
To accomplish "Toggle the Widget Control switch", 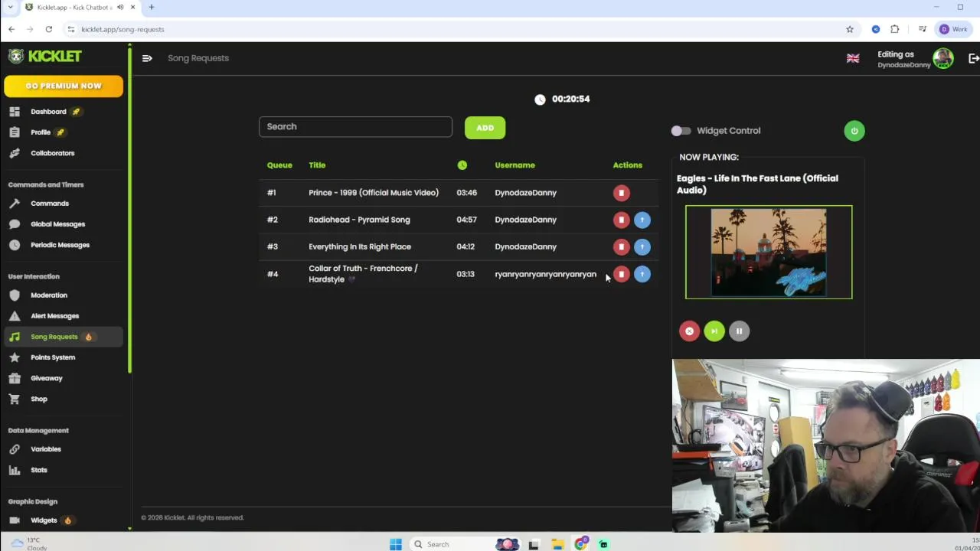I will point(681,131).
